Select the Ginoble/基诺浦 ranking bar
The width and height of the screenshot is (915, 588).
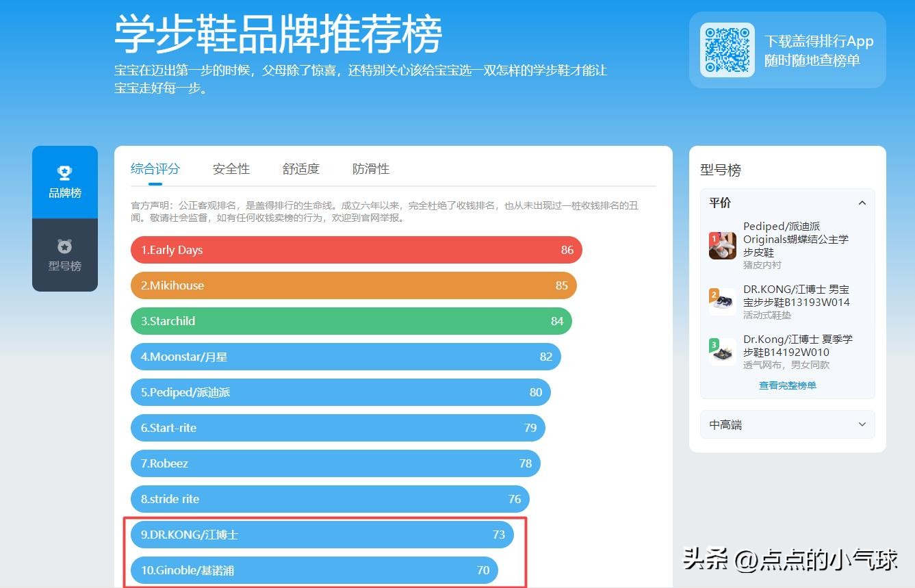tap(313, 570)
